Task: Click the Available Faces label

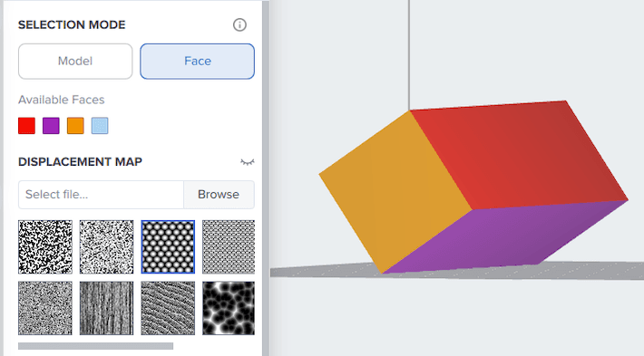Action: pyautogui.click(x=61, y=100)
